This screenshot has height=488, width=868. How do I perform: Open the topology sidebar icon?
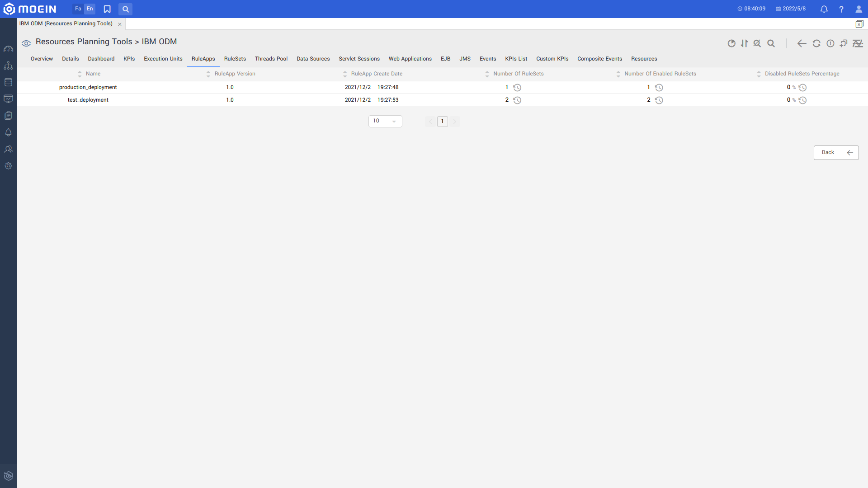[x=8, y=66]
